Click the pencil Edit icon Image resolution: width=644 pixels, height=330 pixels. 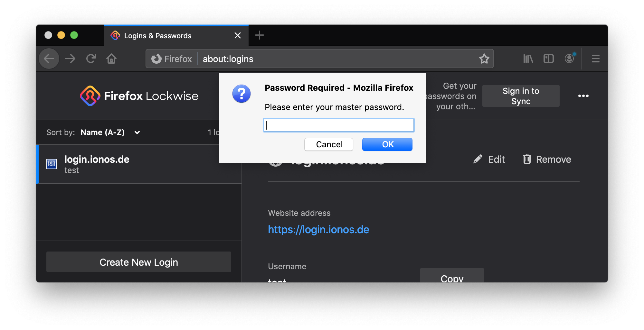coord(478,159)
